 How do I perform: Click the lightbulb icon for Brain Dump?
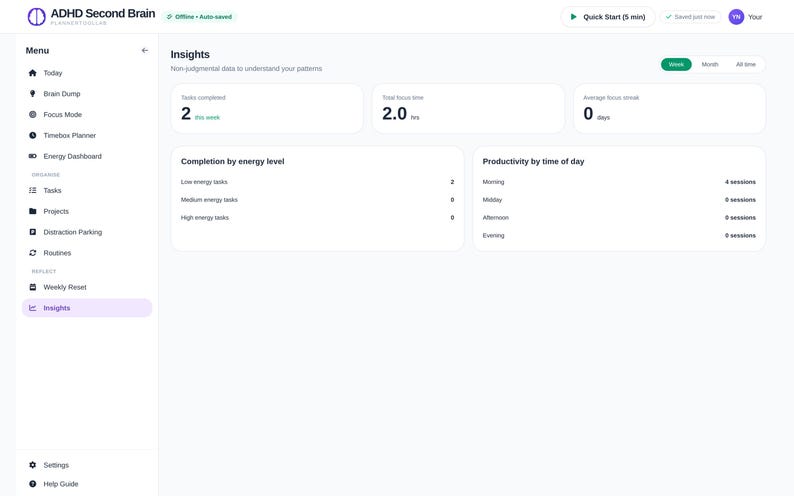coord(32,94)
